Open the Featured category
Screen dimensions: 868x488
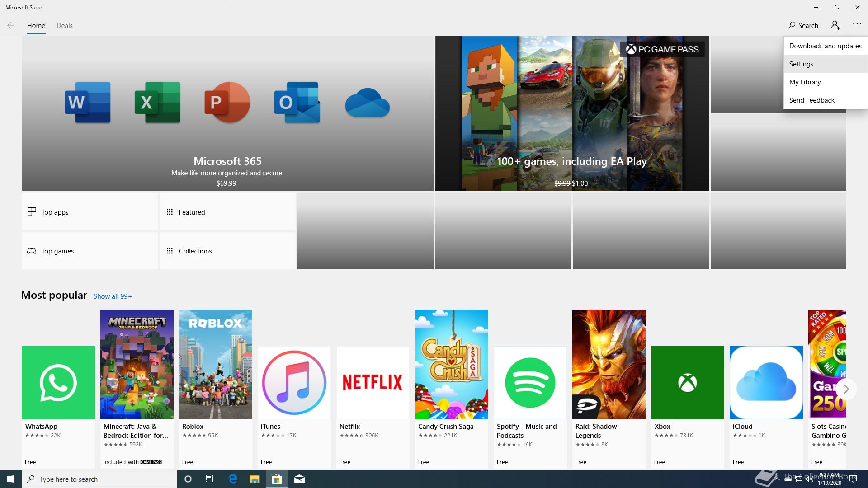coord(227,212)
